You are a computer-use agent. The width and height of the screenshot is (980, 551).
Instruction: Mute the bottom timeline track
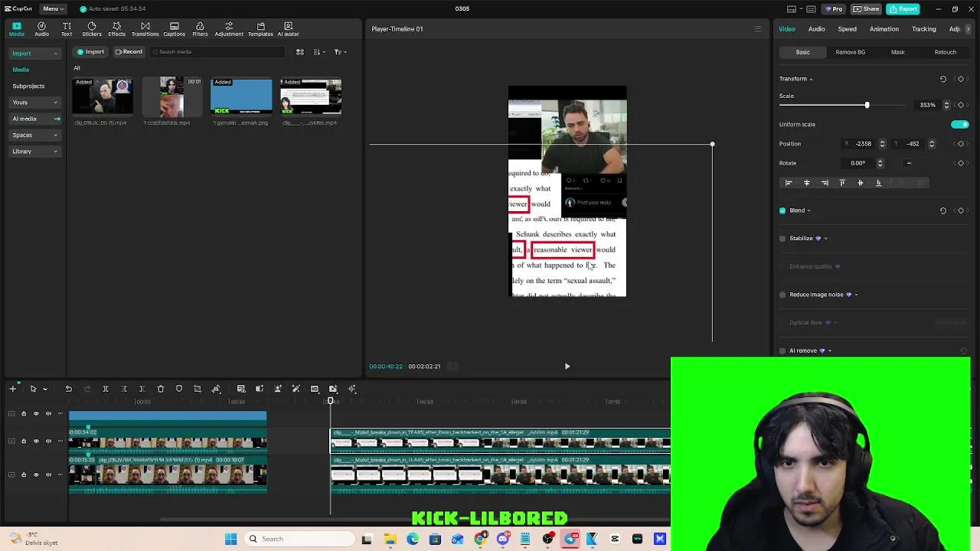48,474
